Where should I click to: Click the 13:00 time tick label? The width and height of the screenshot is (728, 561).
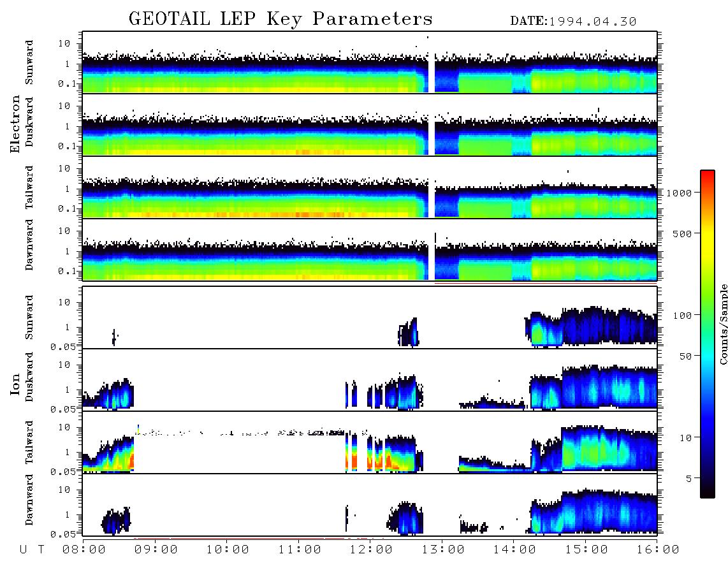tap(443, 550)
